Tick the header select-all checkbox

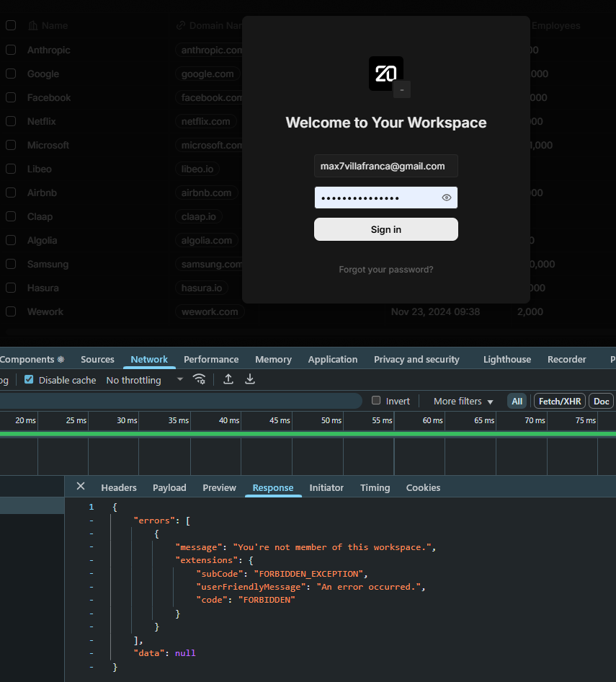click(x=11, y=25)
